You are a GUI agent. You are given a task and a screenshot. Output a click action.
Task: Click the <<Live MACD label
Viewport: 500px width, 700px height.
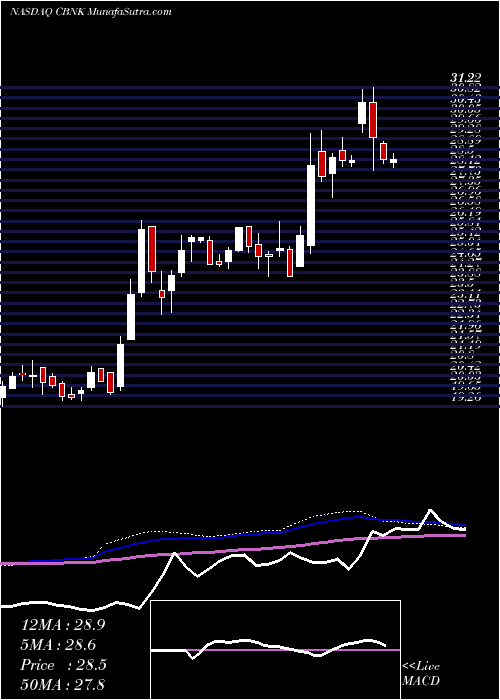tap(421, 674)
